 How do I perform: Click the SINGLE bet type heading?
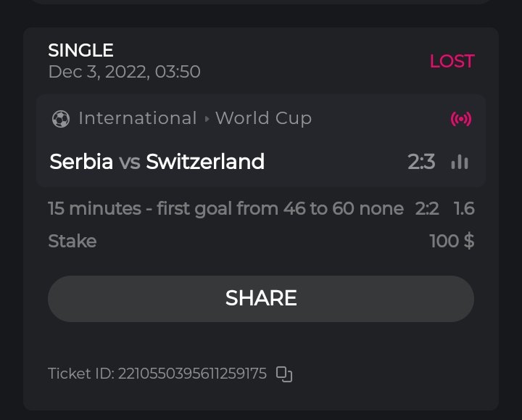click(80, 51)
